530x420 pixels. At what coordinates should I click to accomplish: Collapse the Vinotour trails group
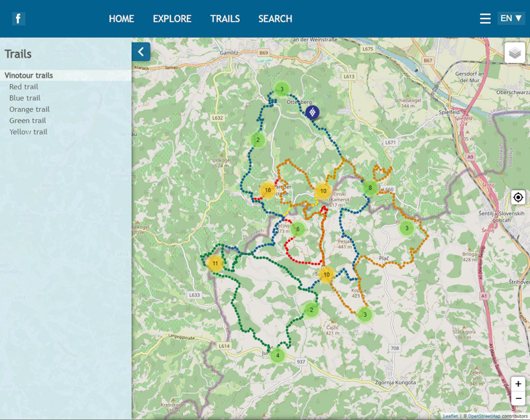click(x=28, y=76)
